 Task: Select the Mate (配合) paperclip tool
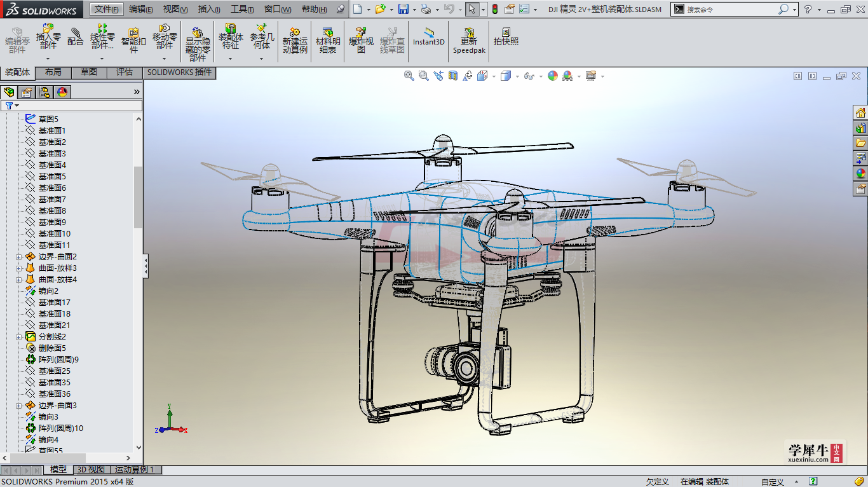pos(76,36)
